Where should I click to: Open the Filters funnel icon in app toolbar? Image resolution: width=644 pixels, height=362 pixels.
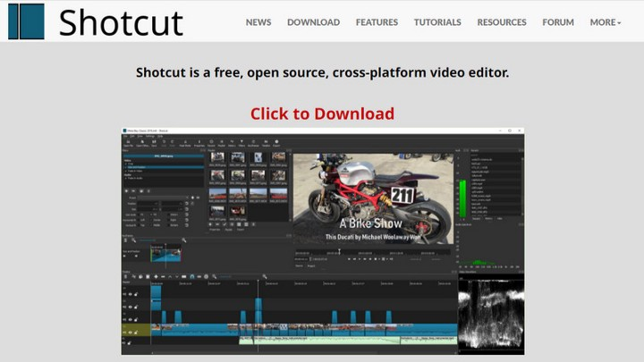(241, 143)
